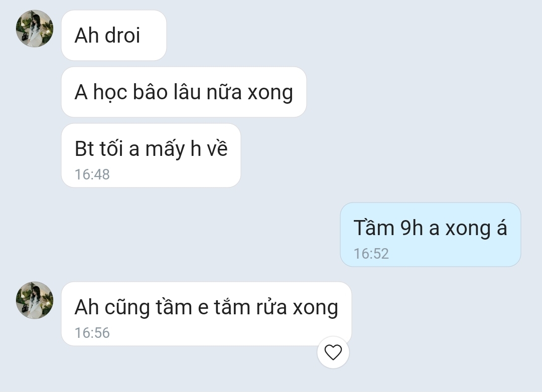Screen dimensions: 542x392
Task: Open avatar beside 'Ah cũng tầm' message
Action: coord(35,300)
